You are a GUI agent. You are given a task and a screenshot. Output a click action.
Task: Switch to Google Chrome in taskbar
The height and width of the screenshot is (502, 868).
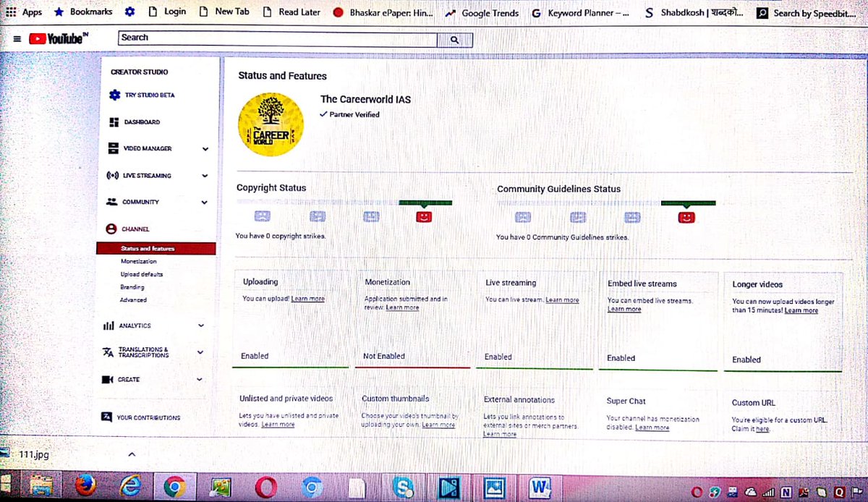[174, 487]
